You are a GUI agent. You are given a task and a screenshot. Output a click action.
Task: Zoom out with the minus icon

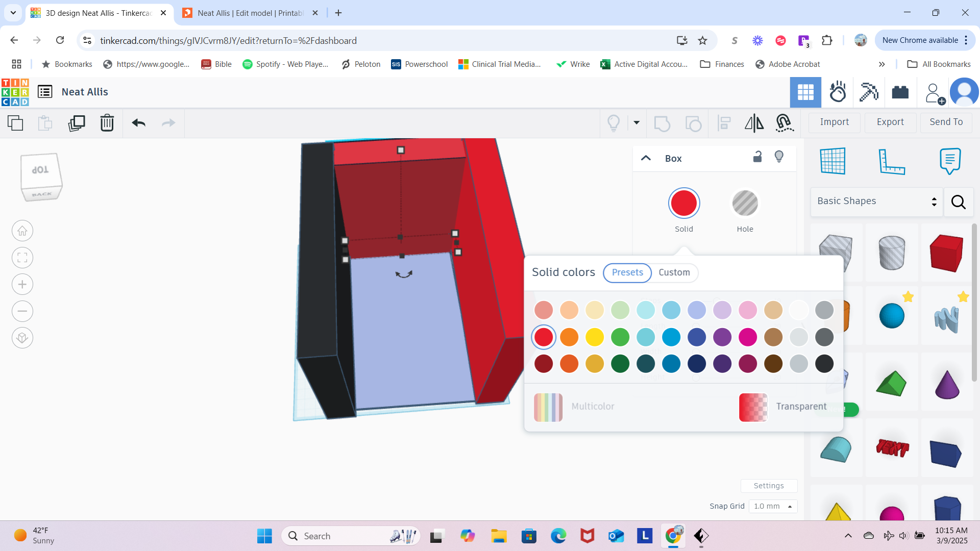(22, 311)
